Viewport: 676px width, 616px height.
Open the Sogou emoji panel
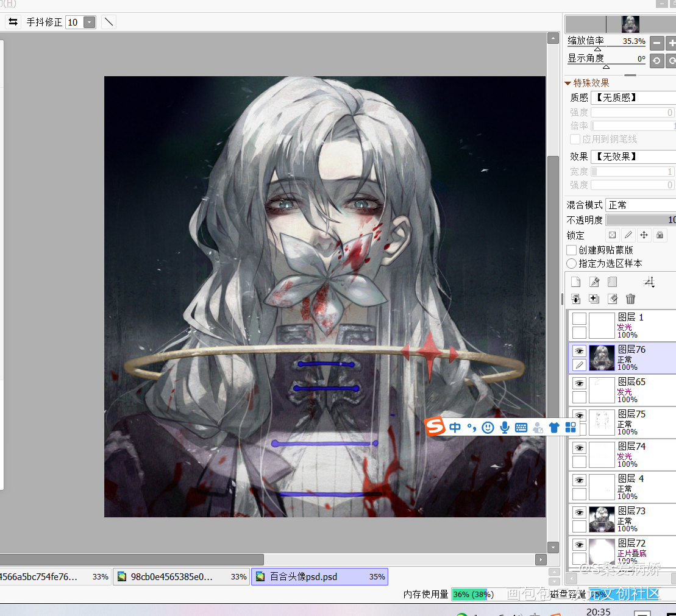(488, 427)
